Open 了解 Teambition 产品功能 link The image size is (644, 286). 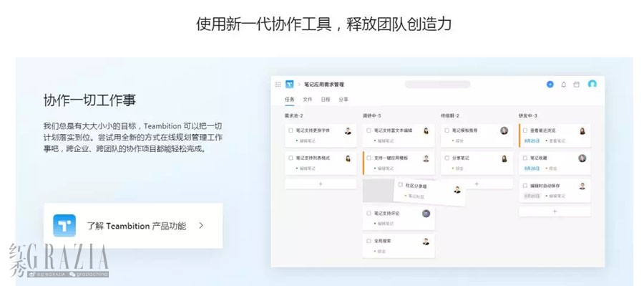[133, 226]
